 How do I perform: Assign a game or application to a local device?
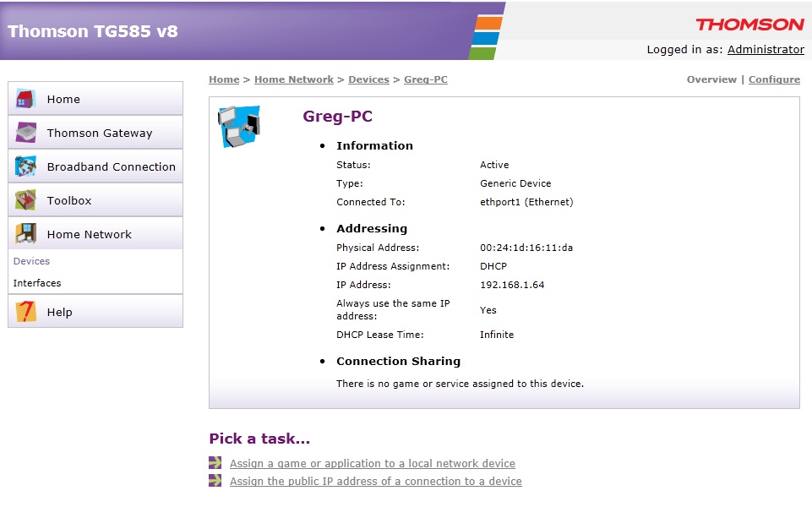[373, 463]
